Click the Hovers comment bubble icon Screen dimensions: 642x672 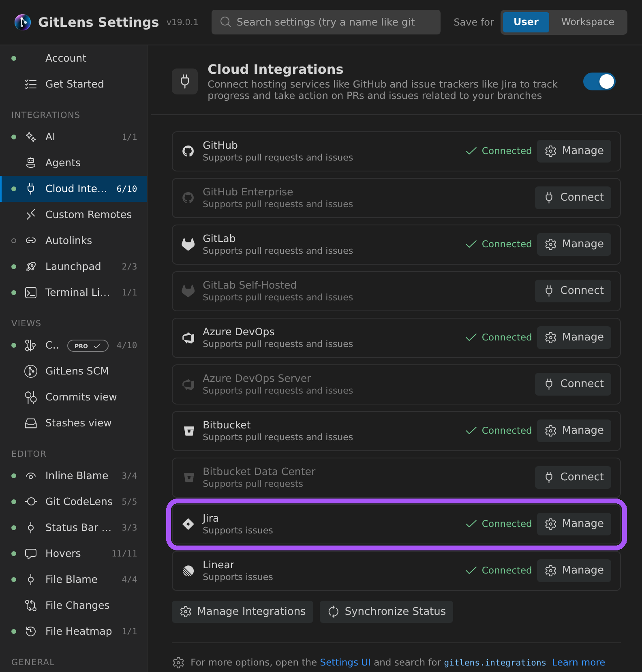(31, 554)
